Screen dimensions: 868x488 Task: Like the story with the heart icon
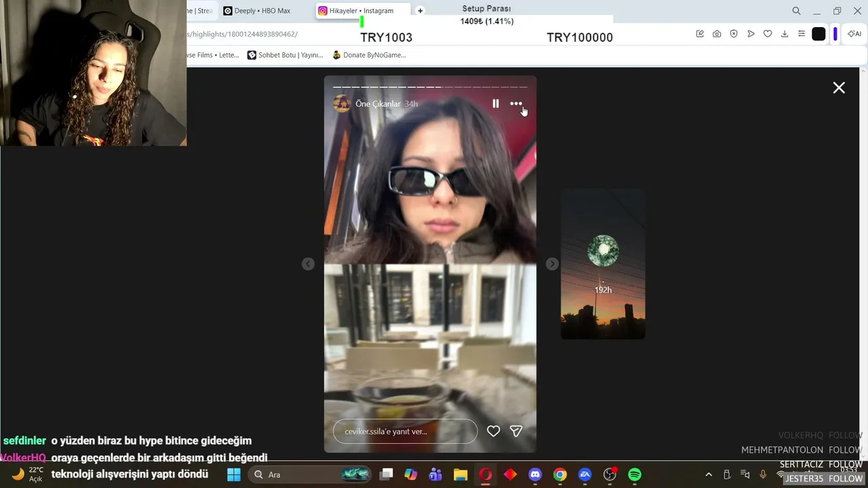coord(494,431)
